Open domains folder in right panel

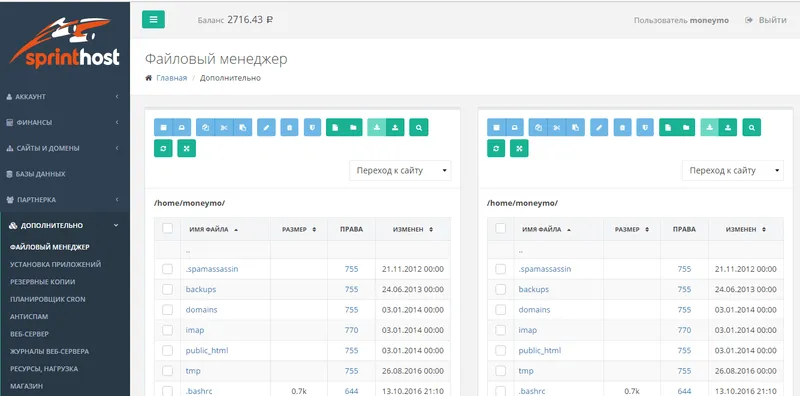tap(534, 310)
